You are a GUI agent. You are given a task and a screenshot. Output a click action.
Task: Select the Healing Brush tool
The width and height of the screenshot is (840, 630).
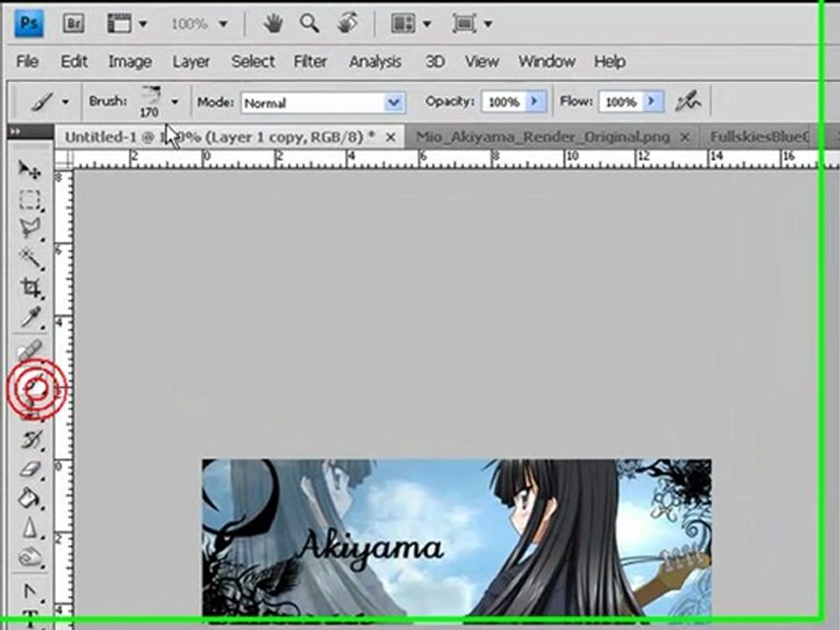pos(31,351)
